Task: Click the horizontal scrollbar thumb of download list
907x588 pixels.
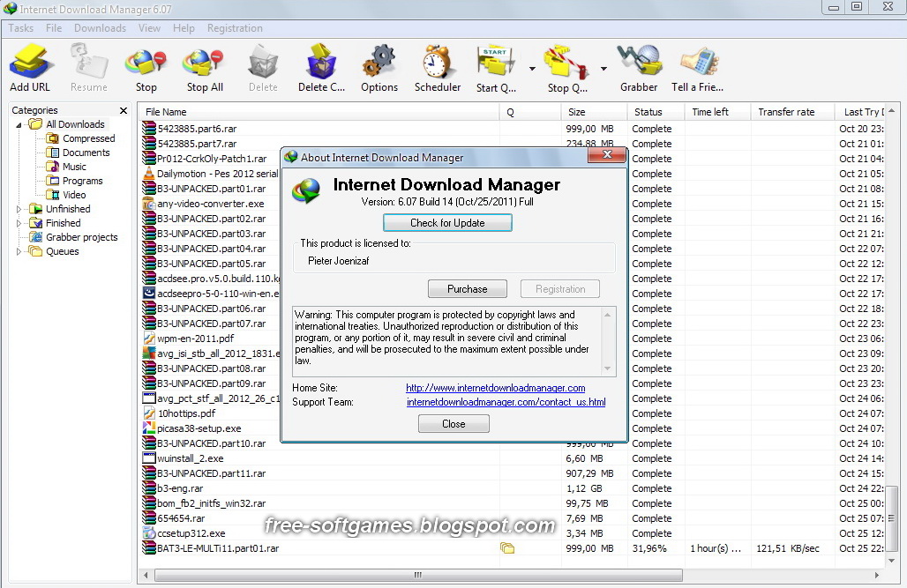Action: 418,576
